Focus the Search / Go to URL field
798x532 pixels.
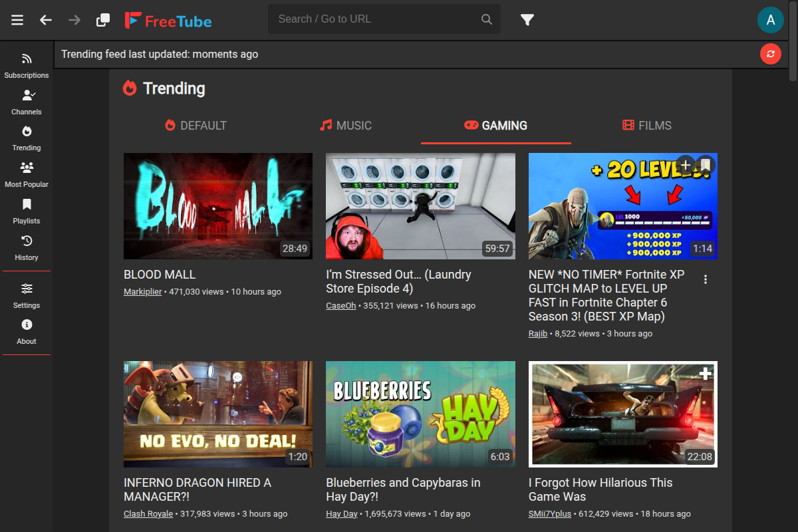pos(376,19)
